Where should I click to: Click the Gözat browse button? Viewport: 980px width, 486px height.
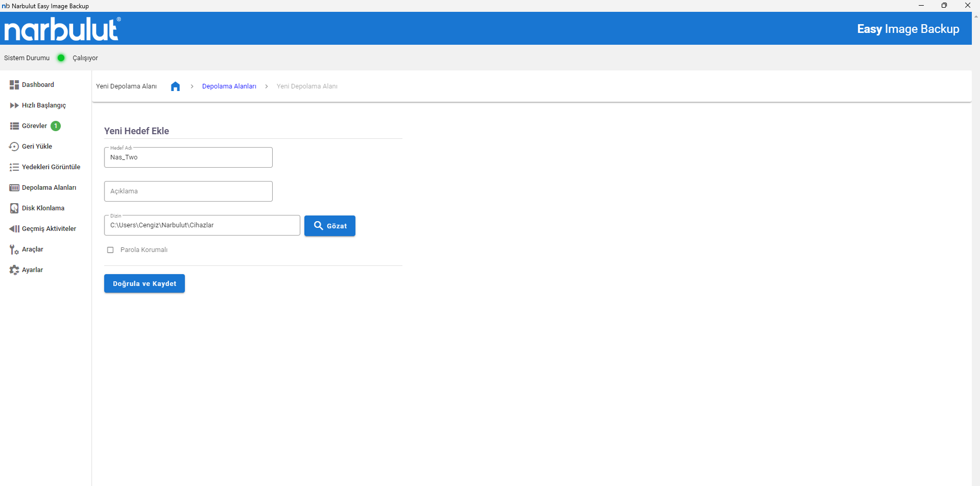tap(330, 226)
